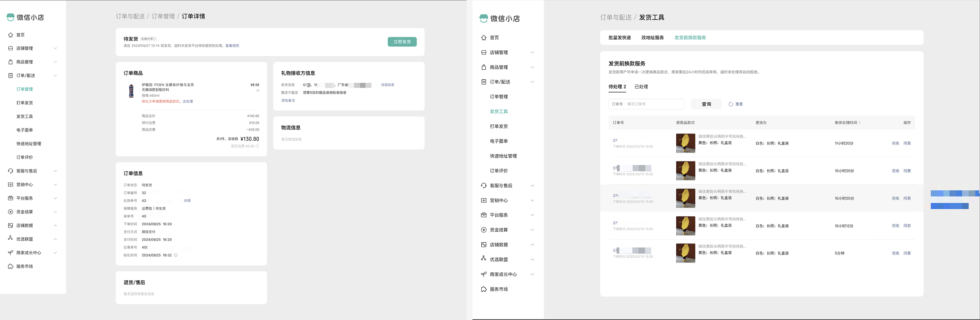980x320 pixels.
Task: Open the 查看规则 link
Action: pos(232,46)
